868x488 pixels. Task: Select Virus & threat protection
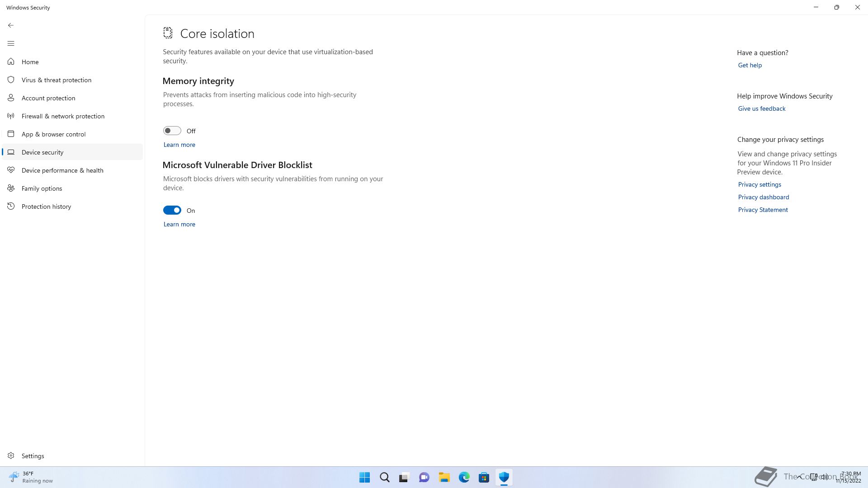tap(72, 80)
